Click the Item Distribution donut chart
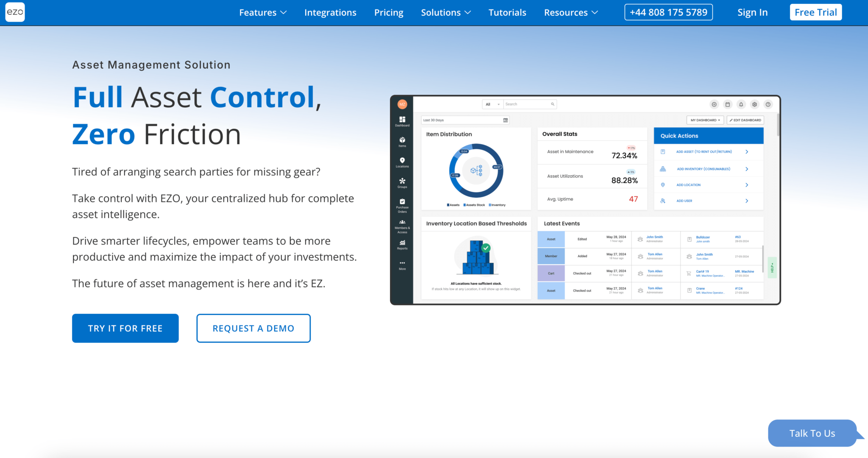Screen dimensions: 868x458 tap(476, 170)
